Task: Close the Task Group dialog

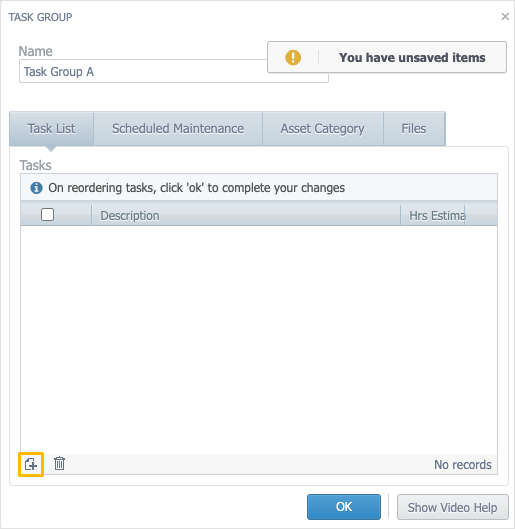Action: point(505,17)
